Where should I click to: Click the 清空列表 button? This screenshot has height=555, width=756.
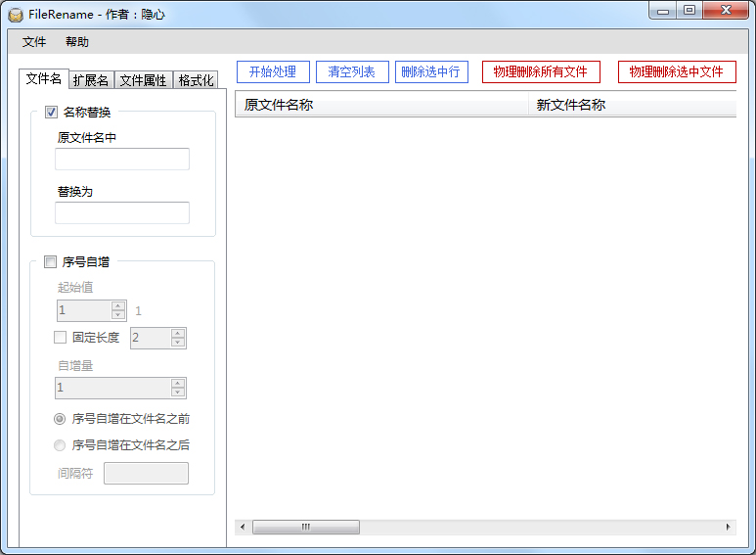click(352, 71)
